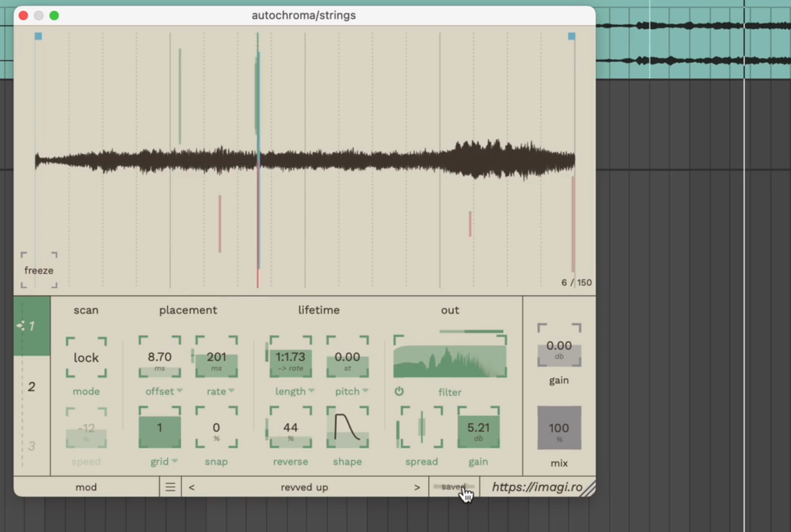791x532 pixels.
Task: Open the hamburger menu next to mod
Action: point(170,487)
